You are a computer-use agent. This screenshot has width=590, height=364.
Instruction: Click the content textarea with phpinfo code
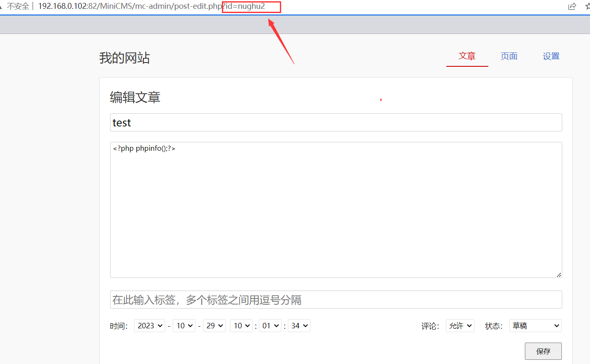(x=336, y=210)
